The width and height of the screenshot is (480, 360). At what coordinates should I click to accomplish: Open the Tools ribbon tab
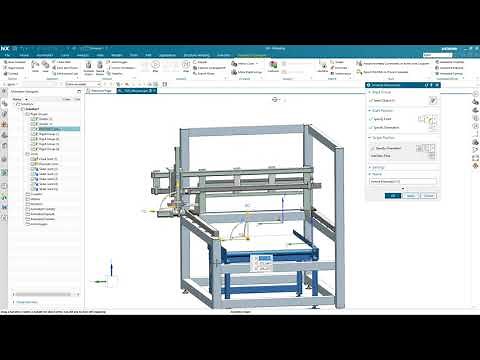click(x=133, y=55)
